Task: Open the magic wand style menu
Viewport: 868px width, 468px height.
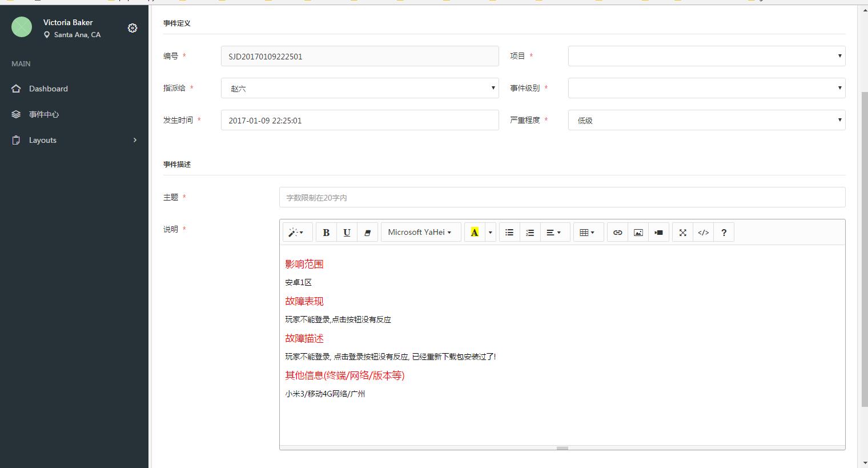Action: click(297, 232)
